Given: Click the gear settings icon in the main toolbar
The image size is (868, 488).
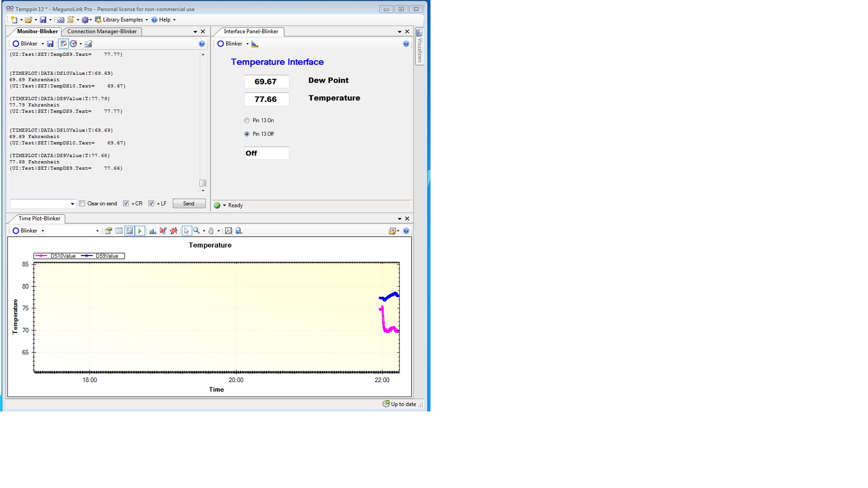Looking at the screenshot, I should coord(85,20).
